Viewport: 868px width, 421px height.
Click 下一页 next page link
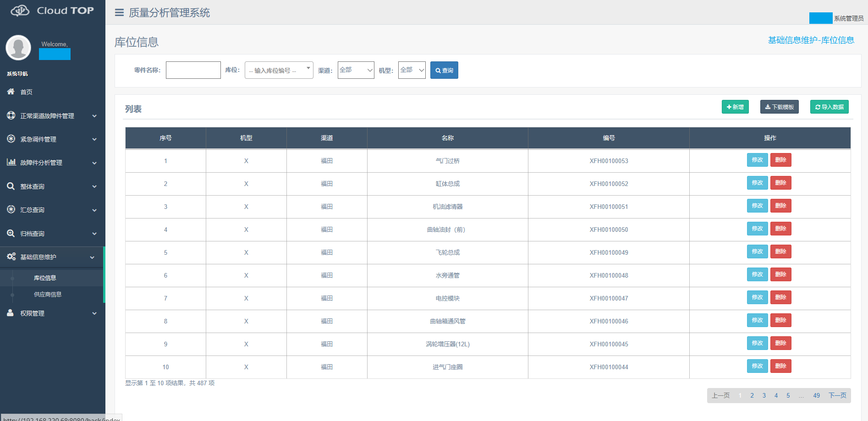point(838,395)
